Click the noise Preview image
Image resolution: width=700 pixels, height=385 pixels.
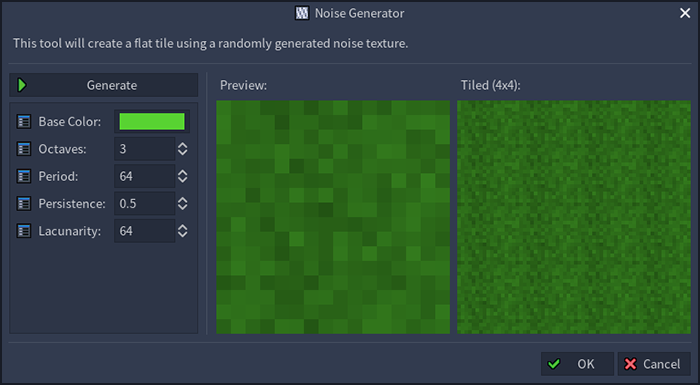pos(333,217)
